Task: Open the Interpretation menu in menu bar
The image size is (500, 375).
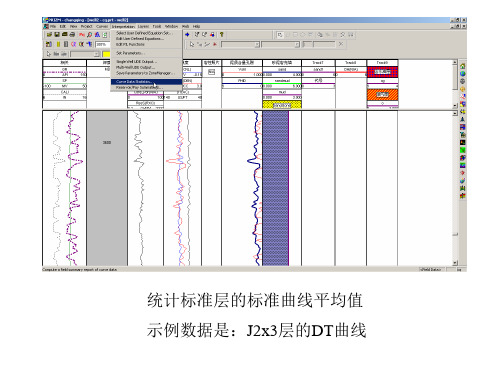Action: point(123,26)
